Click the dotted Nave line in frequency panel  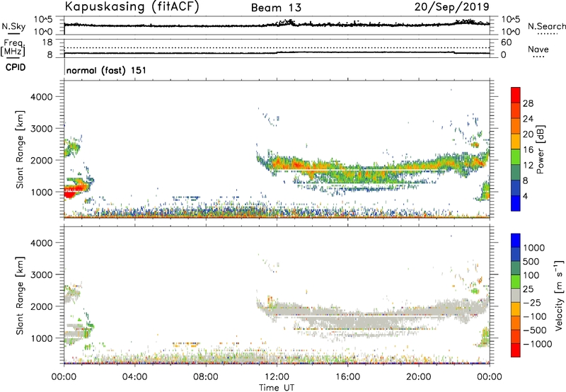[277, 47]
